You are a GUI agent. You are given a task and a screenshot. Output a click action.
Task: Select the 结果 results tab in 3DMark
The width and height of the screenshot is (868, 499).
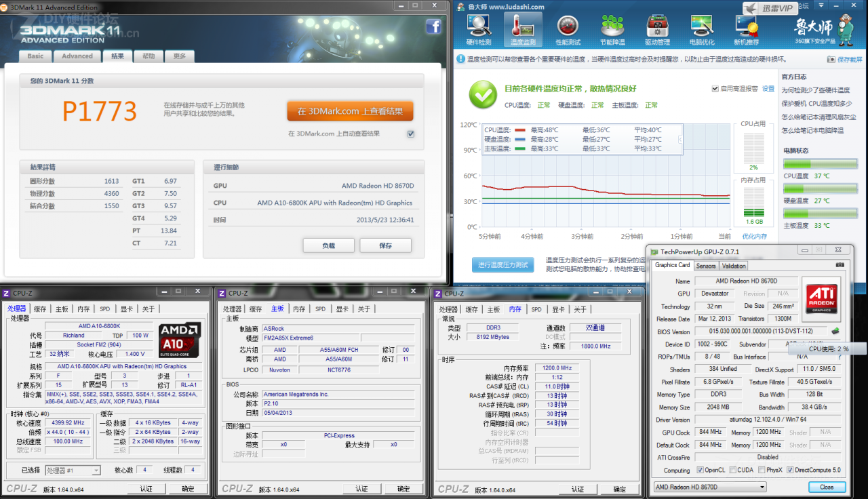click(x=117, y=56)
